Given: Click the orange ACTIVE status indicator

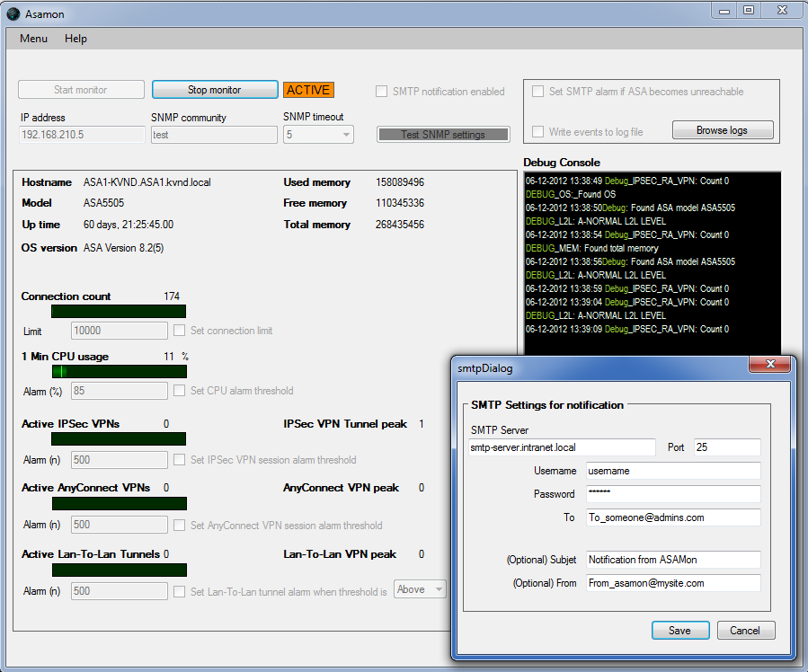Looking at the screenshot, I should click(x=308, y=90).
